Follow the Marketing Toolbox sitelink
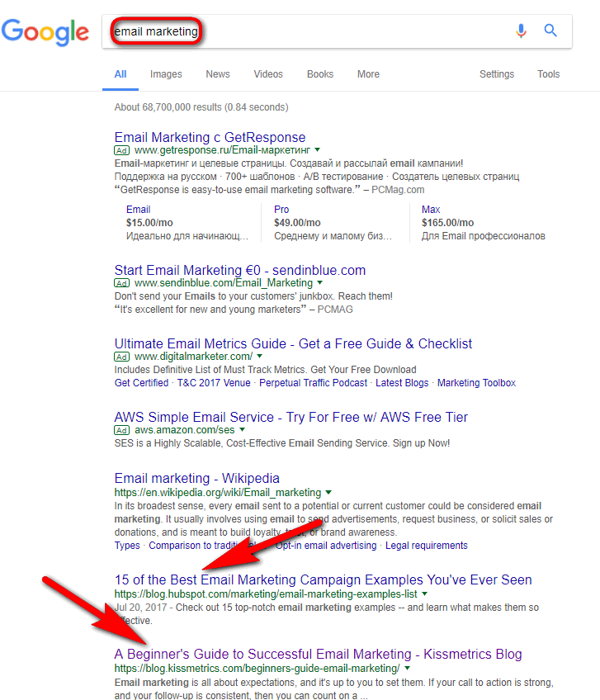This screenshot has height=700, width=600. (476, 383)
